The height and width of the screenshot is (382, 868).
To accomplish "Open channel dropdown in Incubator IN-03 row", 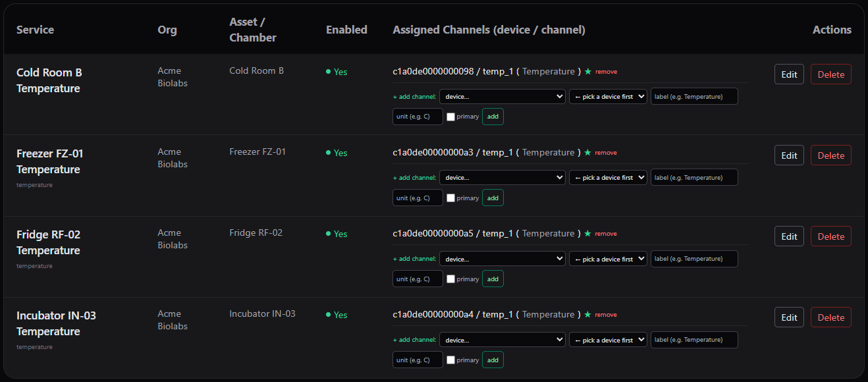I will [608, 340].
